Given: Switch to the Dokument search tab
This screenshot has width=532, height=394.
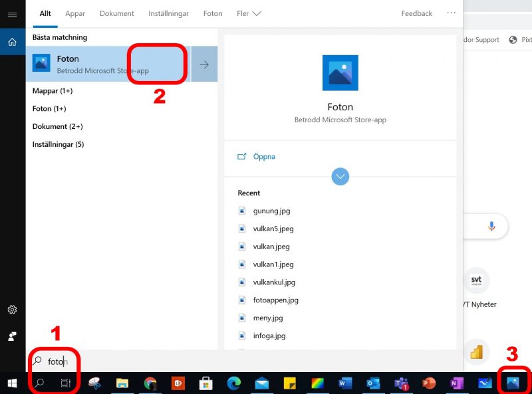Looking at the screenshot, I should click(117, 13).
